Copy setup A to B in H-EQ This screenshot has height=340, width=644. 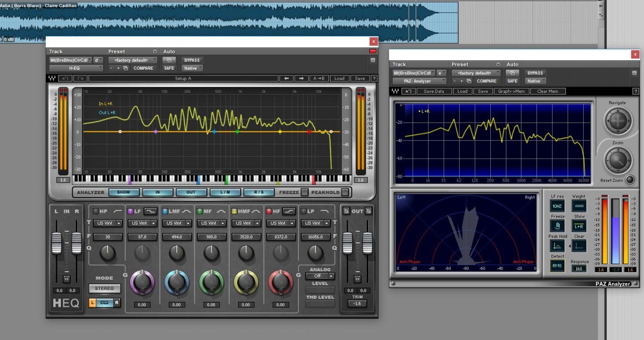[x=319, y=79]
